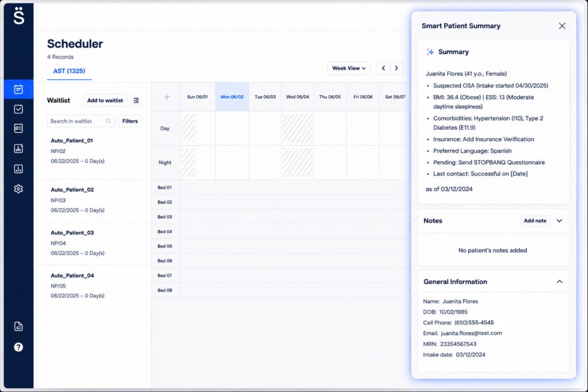This screenshot has width=588, height=392.
Task: Click the NP/05 text under Auto_Patient_04
Action: click(58, 286)
